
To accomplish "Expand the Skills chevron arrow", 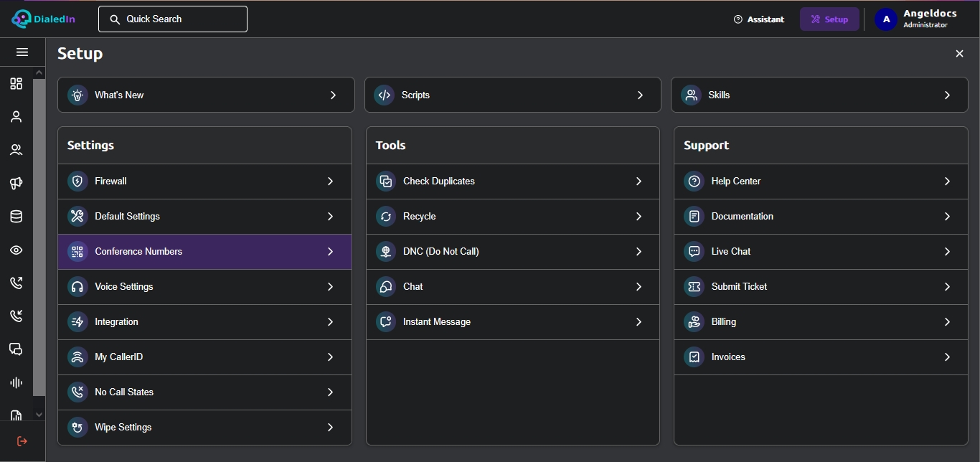I will [x=947, y=95].
